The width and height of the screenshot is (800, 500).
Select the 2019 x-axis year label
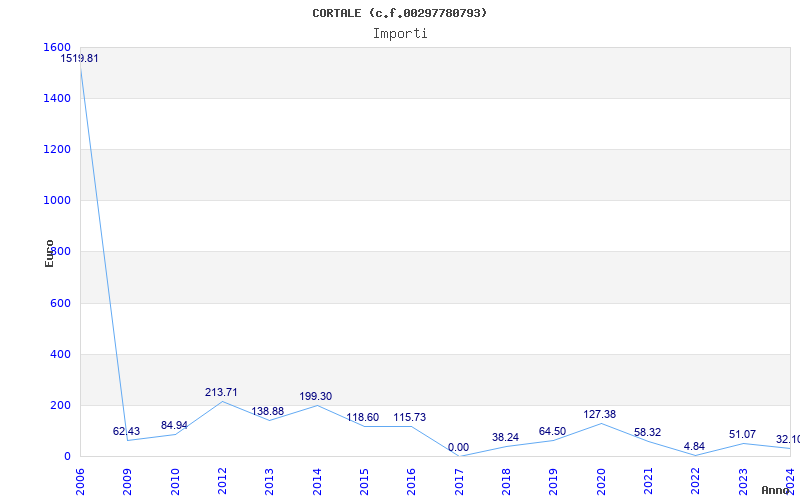554,482
